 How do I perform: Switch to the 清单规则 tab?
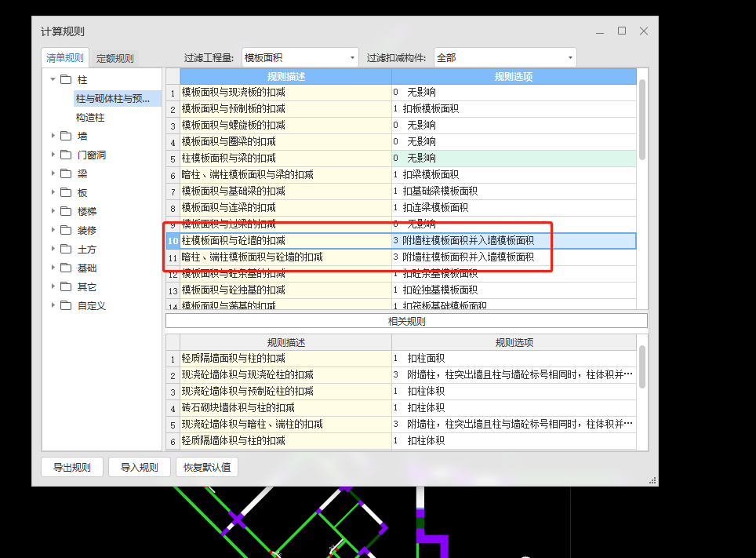[x=65, y=58]
